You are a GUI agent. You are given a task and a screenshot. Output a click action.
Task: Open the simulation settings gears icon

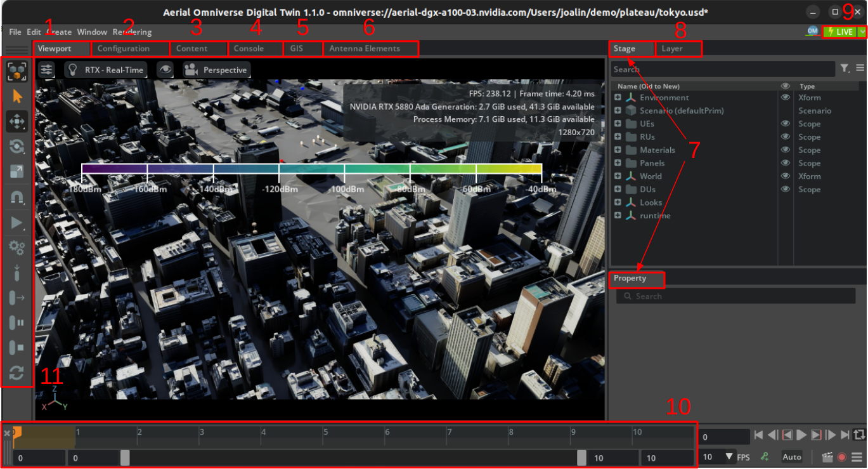click(x=17, y=248)
